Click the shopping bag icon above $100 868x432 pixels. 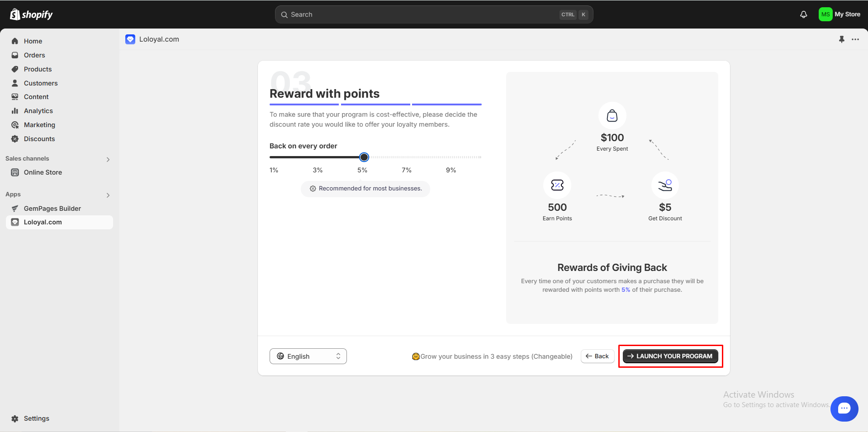pyautogui.click(x=612, y=116)
